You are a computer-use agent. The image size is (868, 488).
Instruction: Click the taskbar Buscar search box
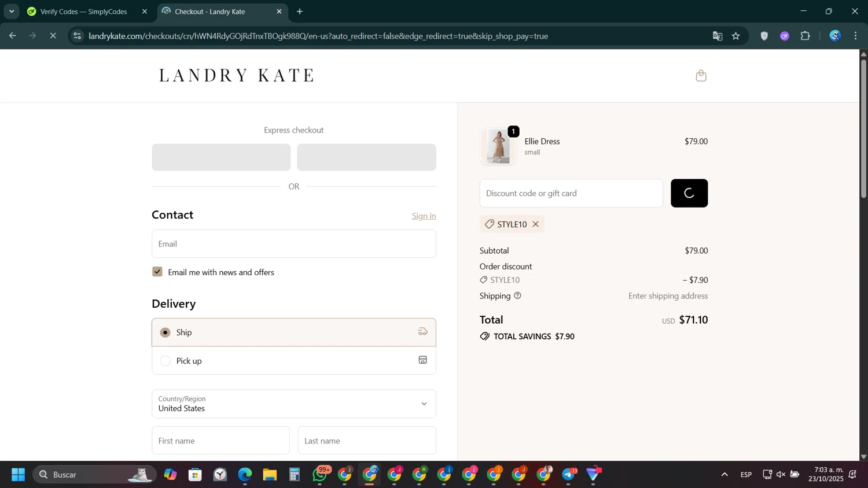[94, 475]
